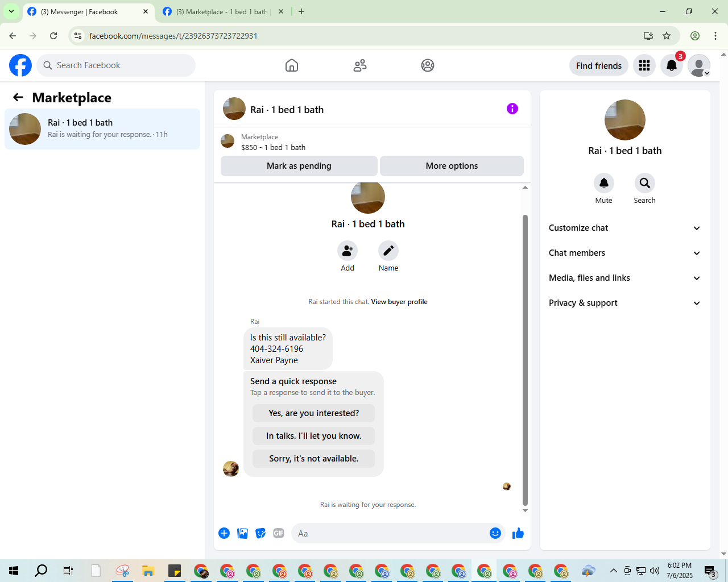The width and height of the screenshot is (728, 582).
Task: Open a new browser tab
Action: [x=301, y=11]
